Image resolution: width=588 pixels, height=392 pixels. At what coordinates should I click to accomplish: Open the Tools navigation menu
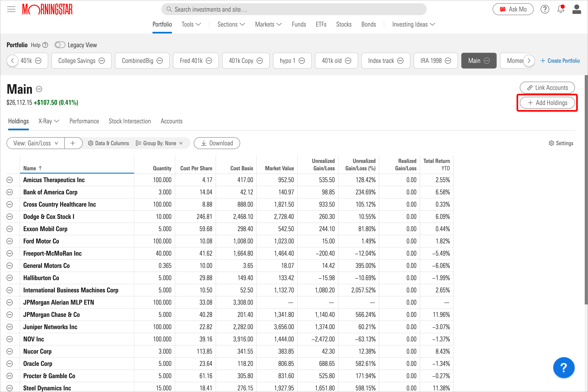[x=191, y=24]
